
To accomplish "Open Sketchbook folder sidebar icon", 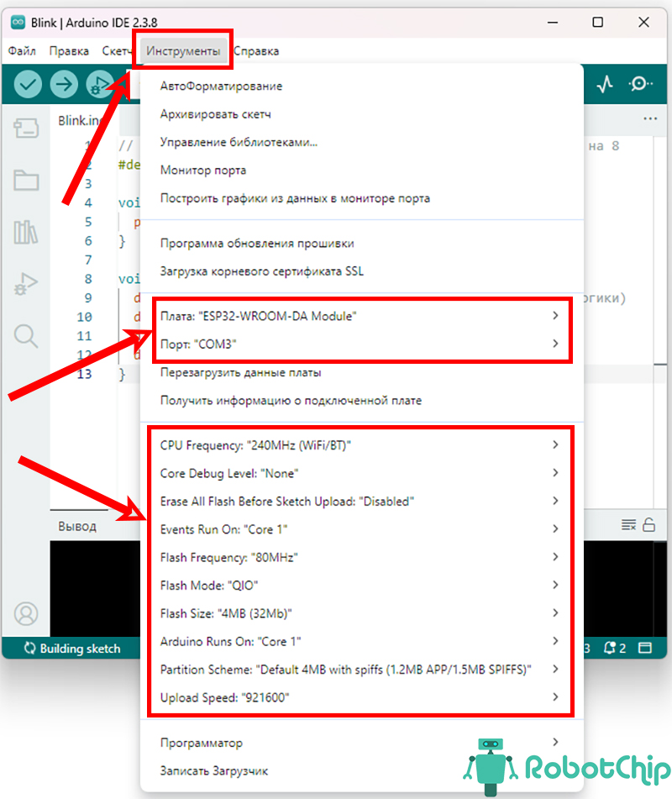I will coord(26,180).
